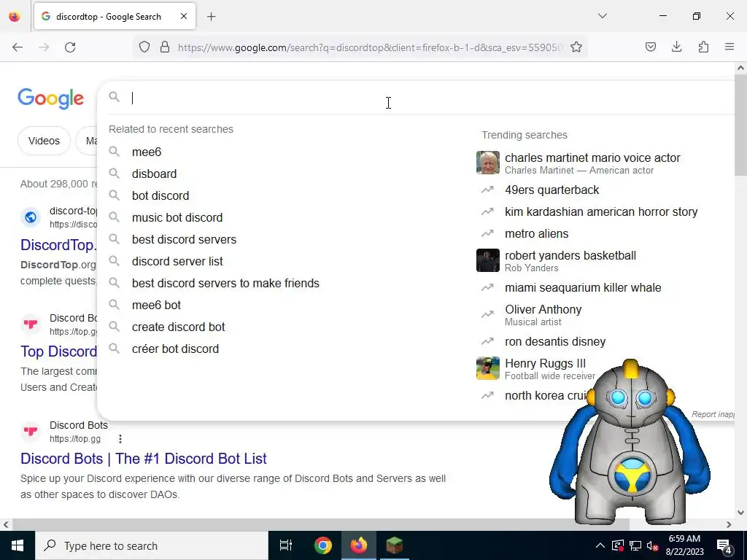This screenshot has height=560, width=747.
Task: Open Firefox application hamburger menu
Action: [729, 47]
